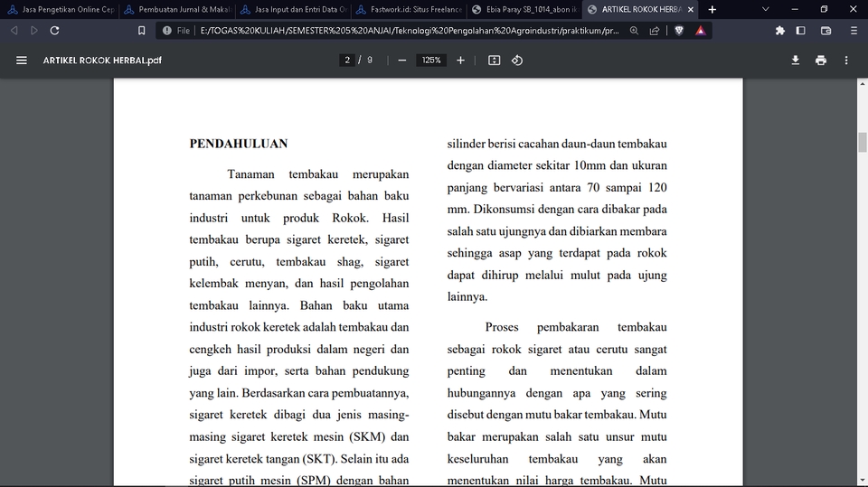The image size is (868, 487).
Task: Click the vertical scrollbar thumb
Action: coord(863,142)
